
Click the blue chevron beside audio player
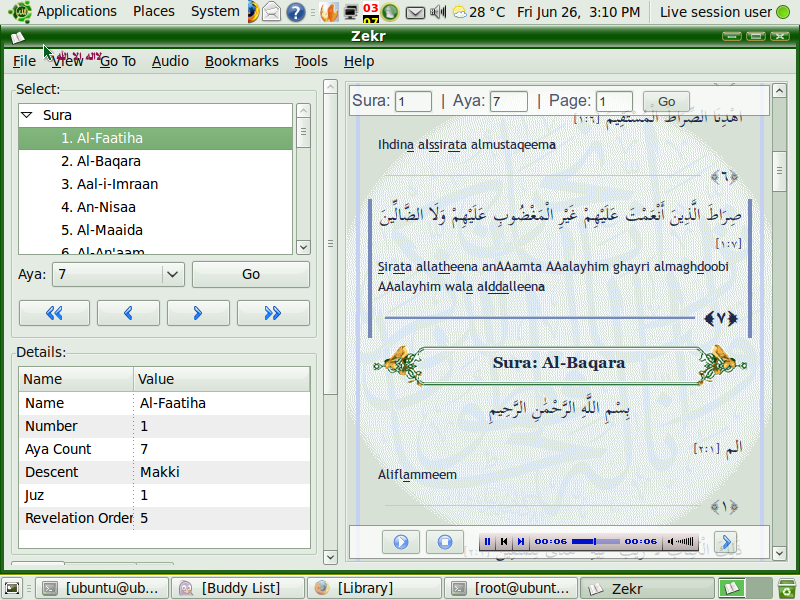725,542
